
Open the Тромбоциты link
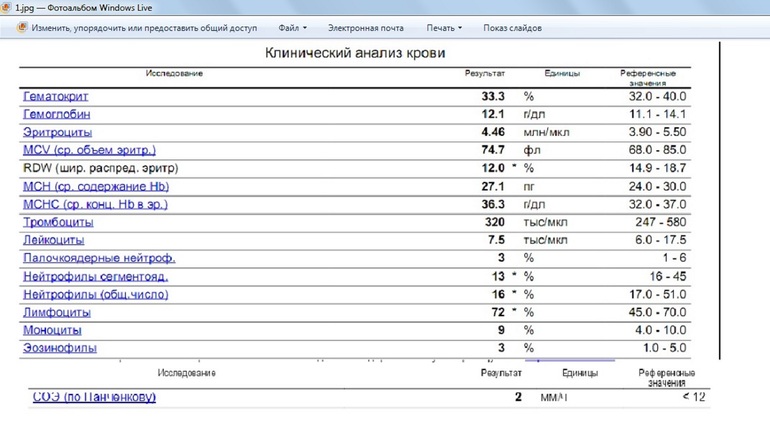pyautogui.click(x=58, y=222)
